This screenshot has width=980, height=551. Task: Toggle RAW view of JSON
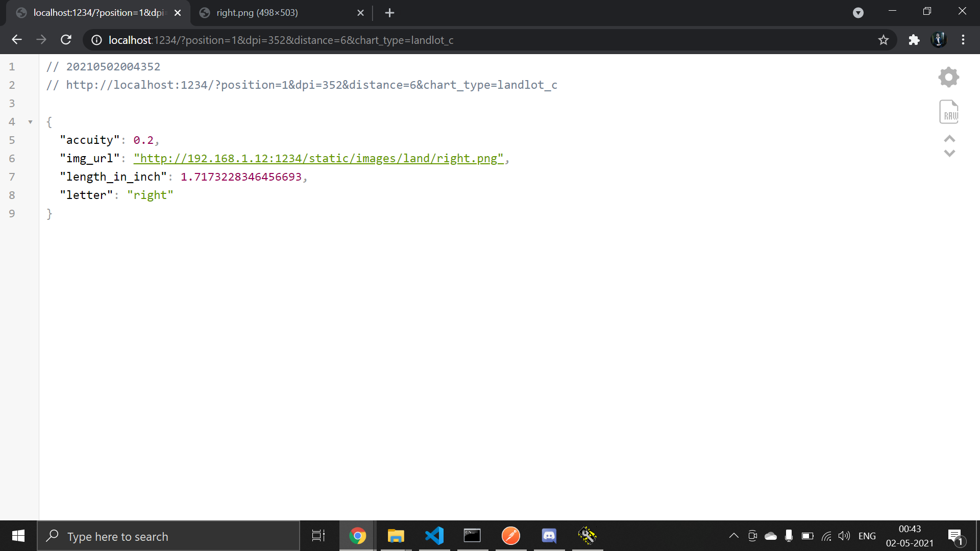pyautogui.click(x=949, y=112)
